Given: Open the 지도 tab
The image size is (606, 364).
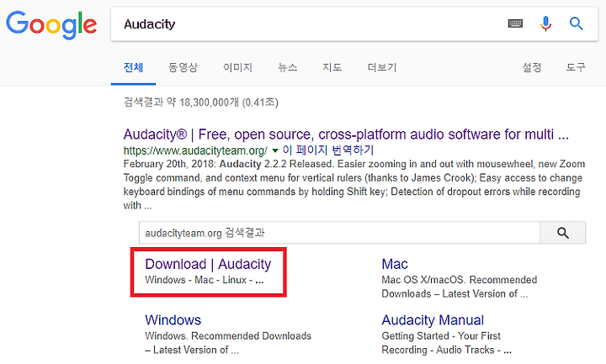Looking at the screenshot, I should coord(332,67).
